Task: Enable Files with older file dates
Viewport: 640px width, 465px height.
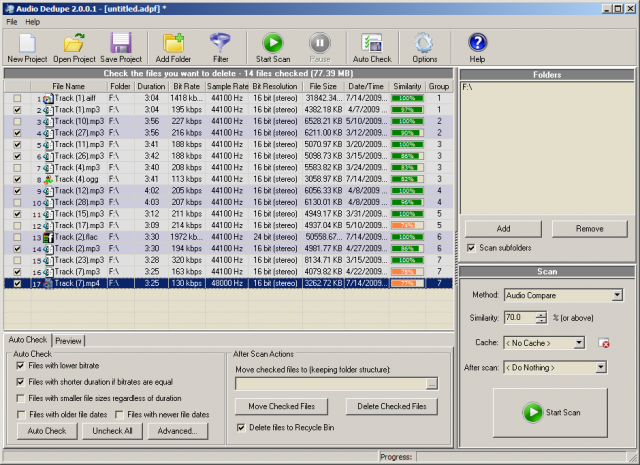Action: [21, 414]
